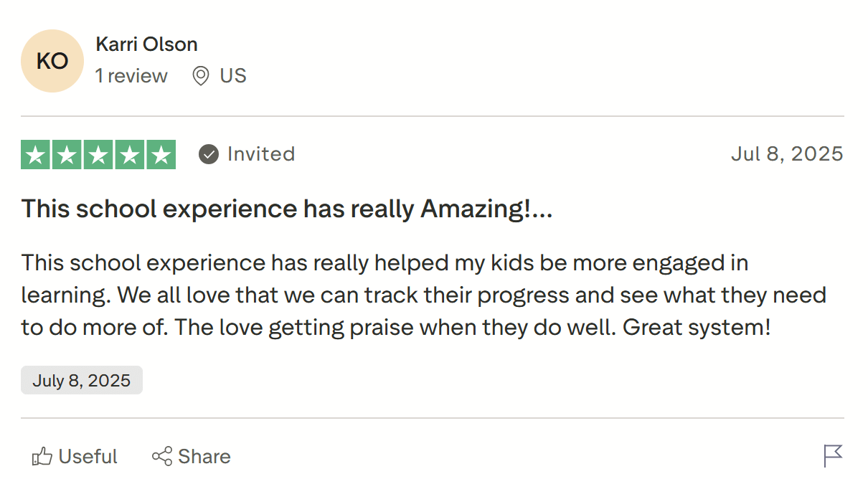The image size is (868, 479).
Task: Select the middle star of the rating
Action: tap(98, 153)
